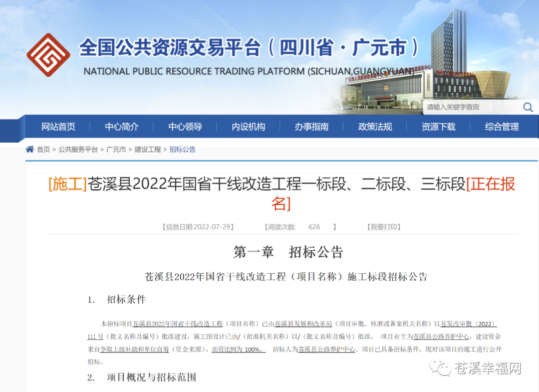Open the 网站首页 navigation item

point(58,127)
